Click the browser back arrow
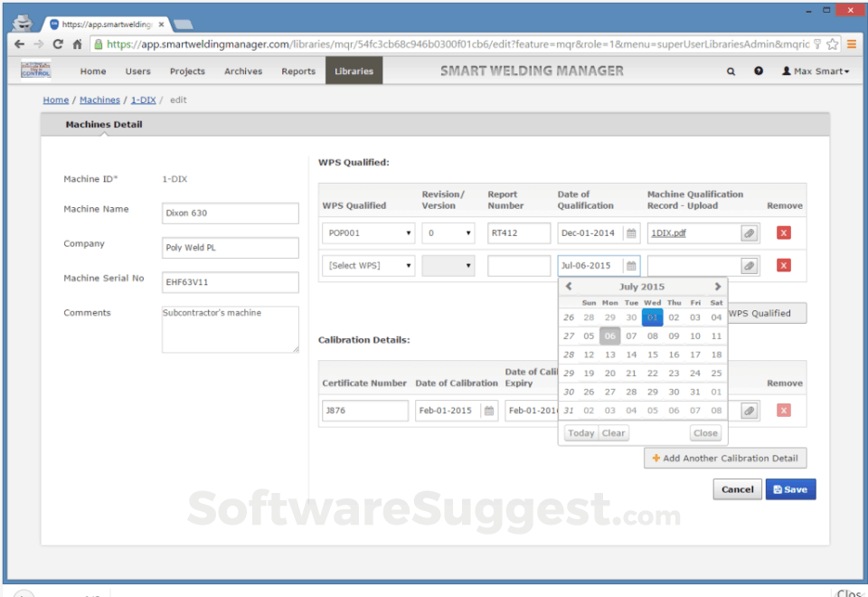 19,44
